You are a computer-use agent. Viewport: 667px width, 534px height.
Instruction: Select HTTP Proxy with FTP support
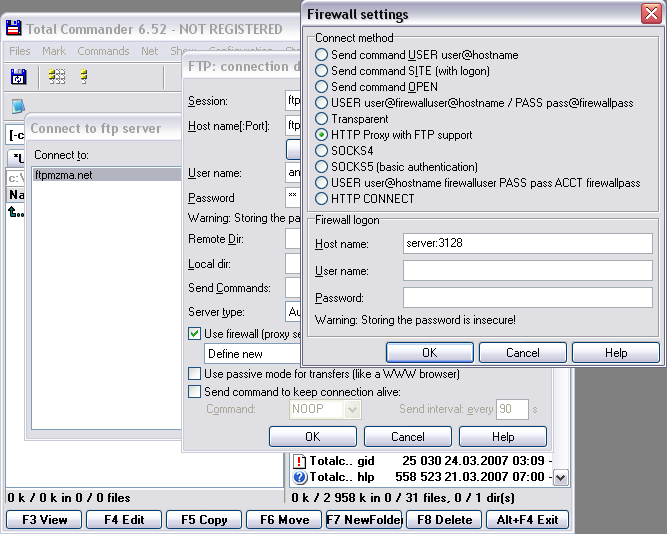coord(322,134)
